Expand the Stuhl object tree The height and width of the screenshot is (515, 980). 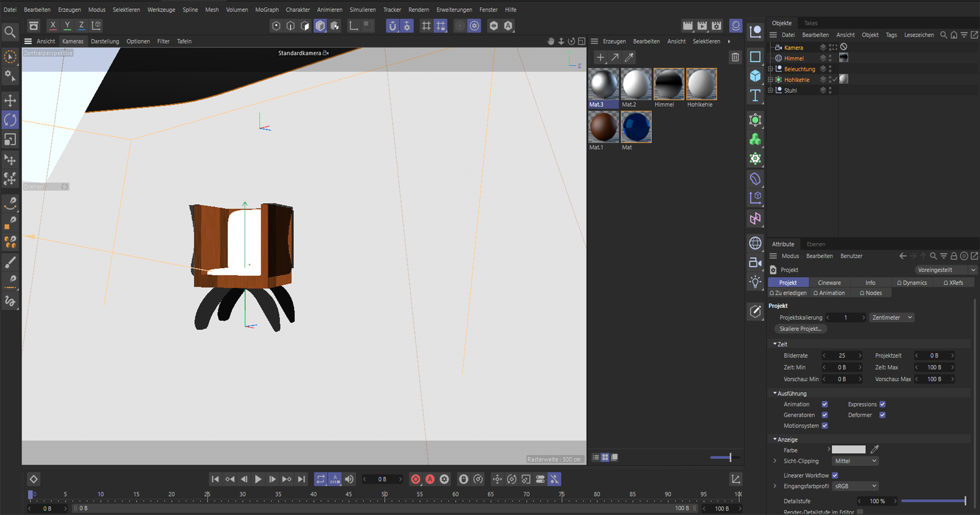(x=771, y=90)
